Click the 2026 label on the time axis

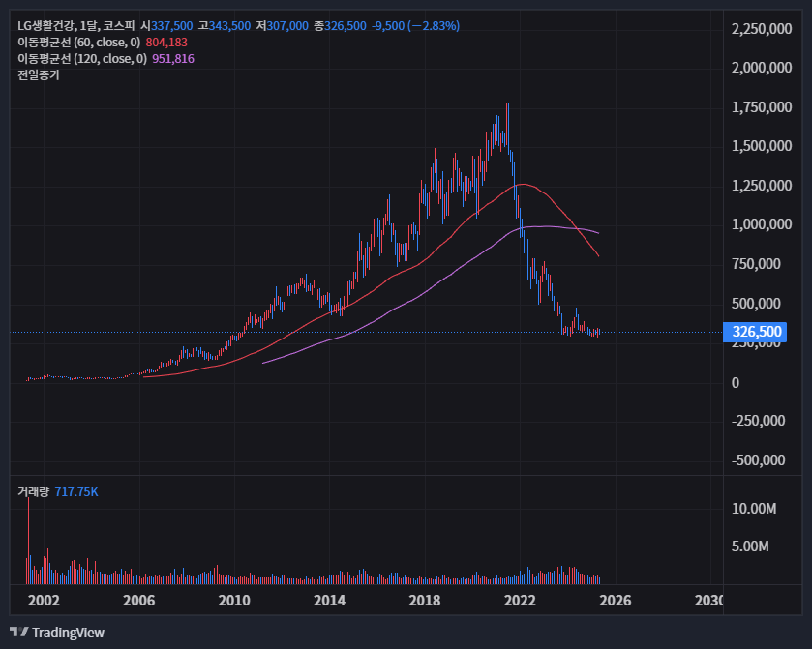point(616,601)
